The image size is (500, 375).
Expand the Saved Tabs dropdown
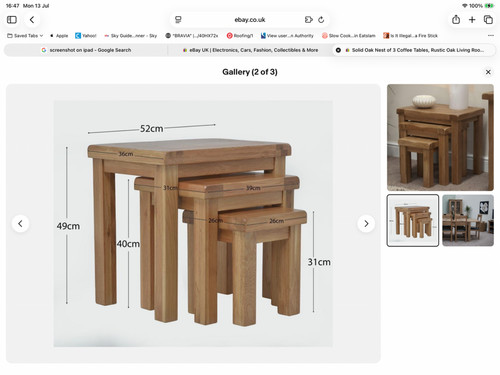point(25,36)
